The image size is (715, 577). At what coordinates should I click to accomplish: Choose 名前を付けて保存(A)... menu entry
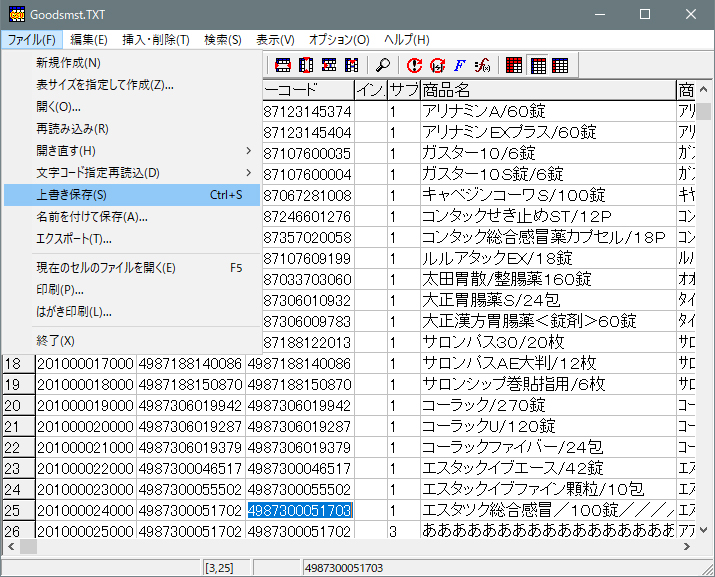(x=92, y=217)
